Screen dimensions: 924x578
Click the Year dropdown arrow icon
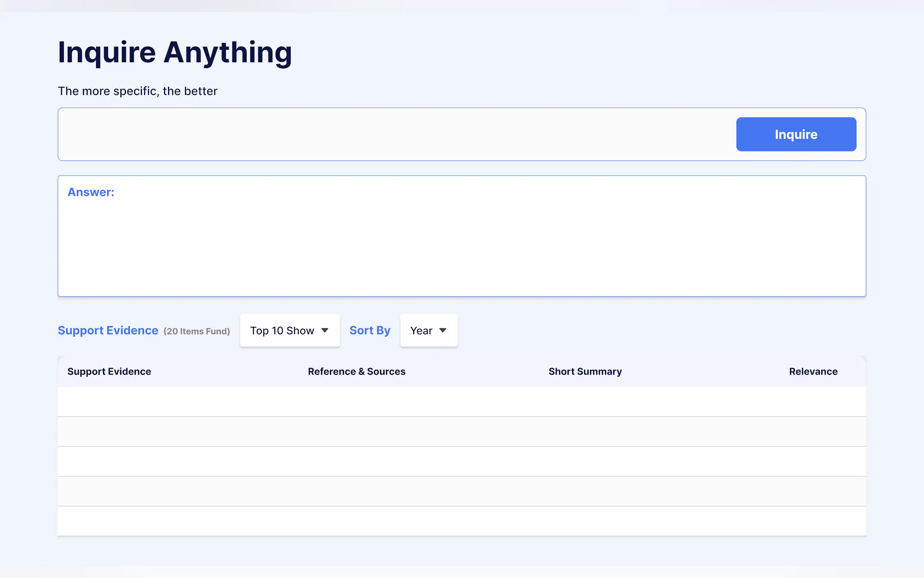(x=442, y=330)
